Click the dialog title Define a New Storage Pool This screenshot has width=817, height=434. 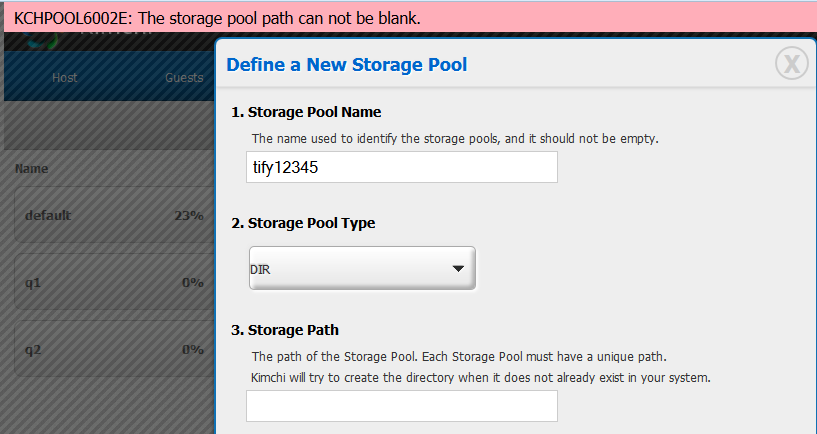(347, 65)
